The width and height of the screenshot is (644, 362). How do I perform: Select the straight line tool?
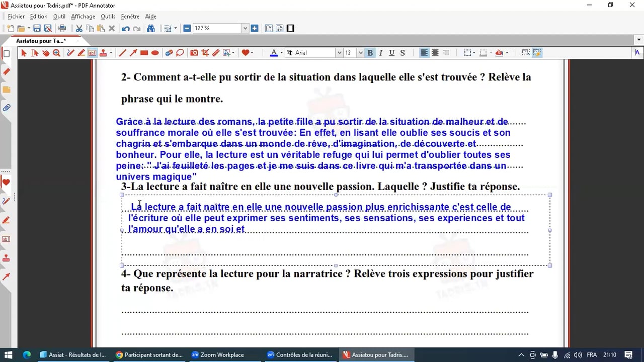point(122,53)
